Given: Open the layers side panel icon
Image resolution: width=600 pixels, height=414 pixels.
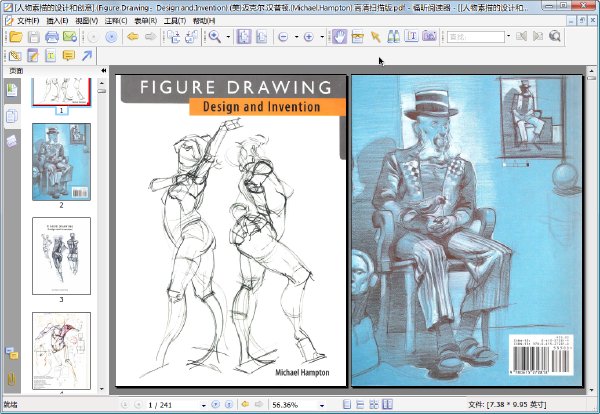Looking at the screenshot, I should 11,141.
